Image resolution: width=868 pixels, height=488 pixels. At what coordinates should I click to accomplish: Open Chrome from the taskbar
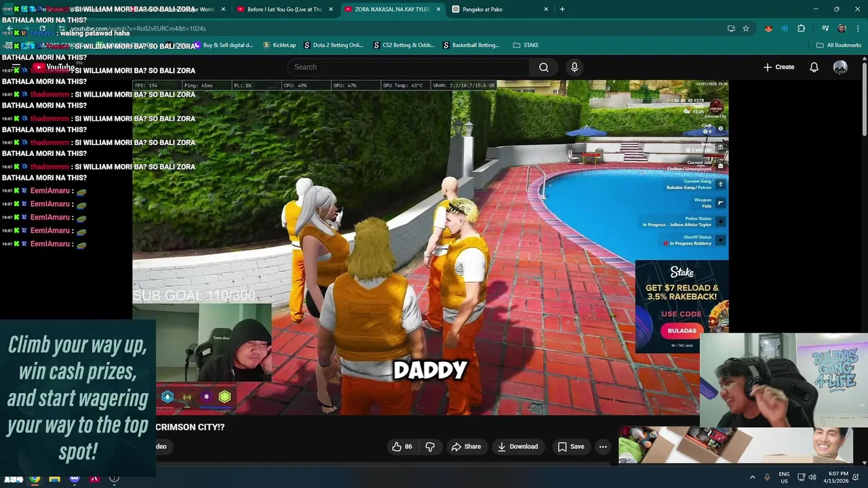coord(35,479)
